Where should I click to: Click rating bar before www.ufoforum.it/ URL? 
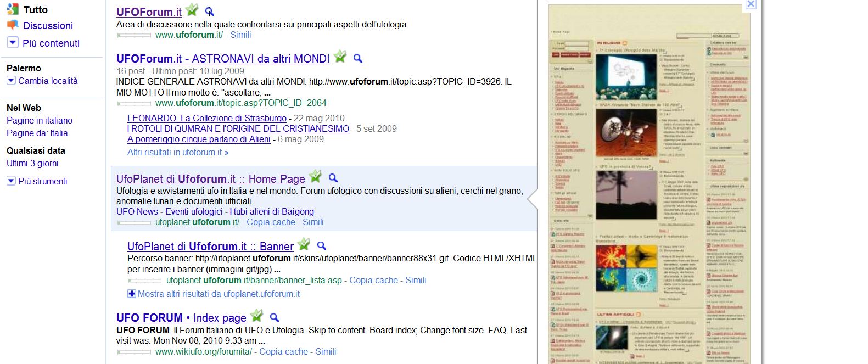(134, 35)
